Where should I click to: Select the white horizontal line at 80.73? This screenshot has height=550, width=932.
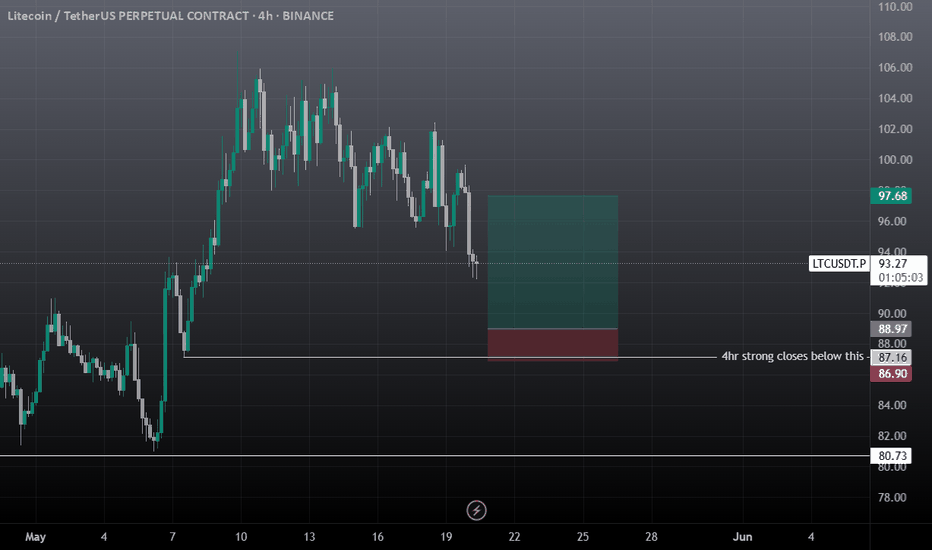[x=434, y=455]
